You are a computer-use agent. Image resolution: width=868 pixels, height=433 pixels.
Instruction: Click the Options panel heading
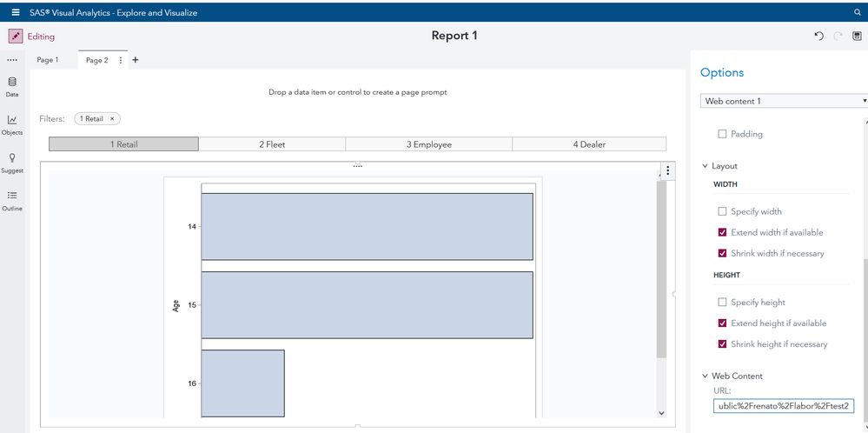(722, 72)
